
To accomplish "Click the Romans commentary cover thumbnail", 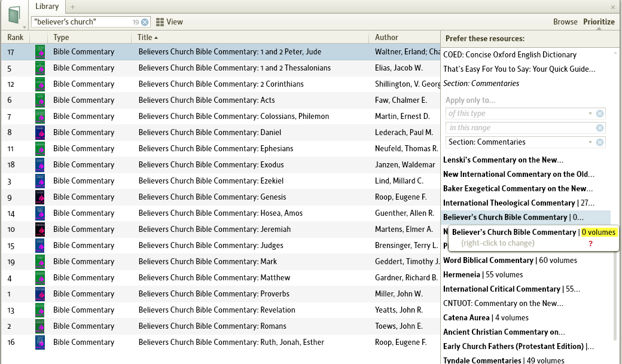I will [40, 326].
